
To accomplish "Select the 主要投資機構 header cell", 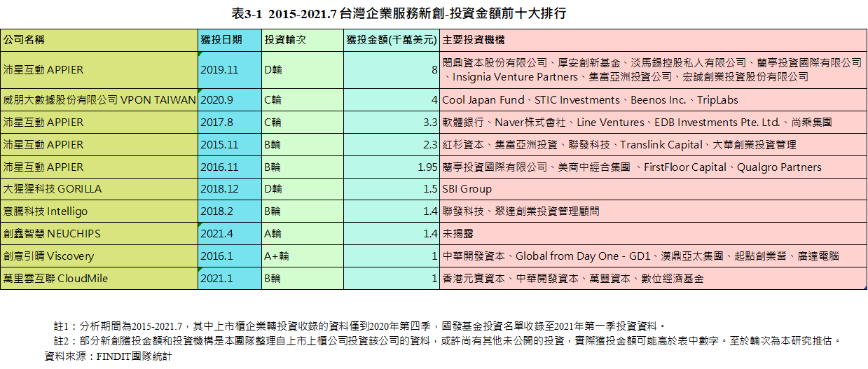I will pyautogui.click(x=654, y=41).
